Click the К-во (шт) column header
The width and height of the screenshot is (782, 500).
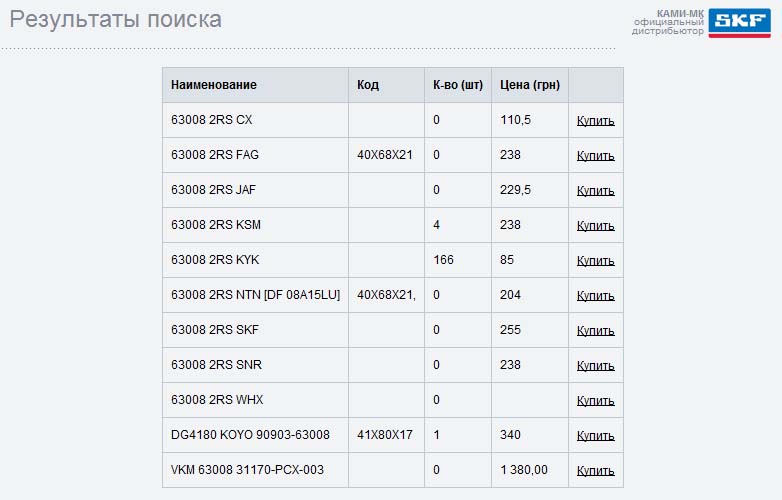458,85
